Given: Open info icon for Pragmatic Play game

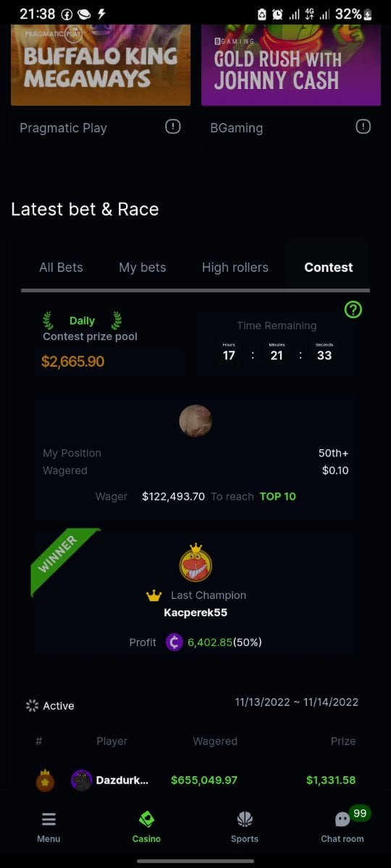Looking at the screenshot, I should click(172, 127).
